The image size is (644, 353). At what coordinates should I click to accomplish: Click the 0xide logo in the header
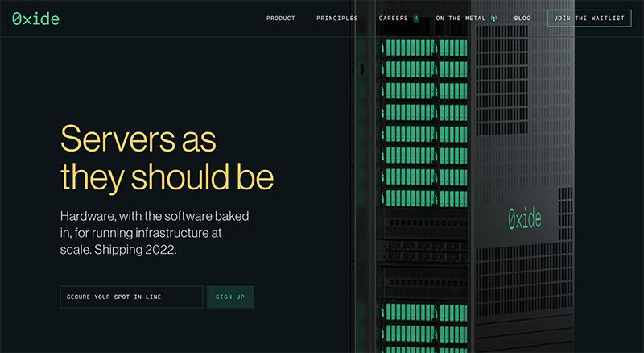pyautogui.click(x=35, y=19)
